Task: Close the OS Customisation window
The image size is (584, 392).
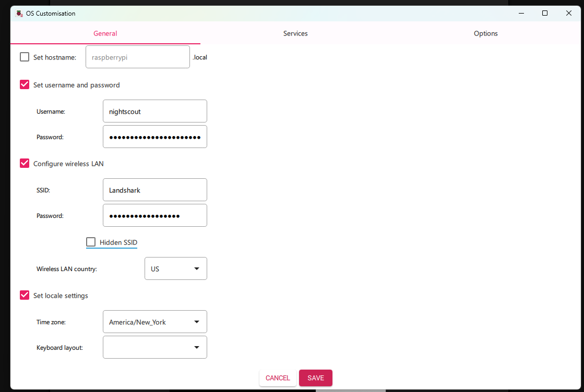Action: pyautogui.click(x=569, y=14)
